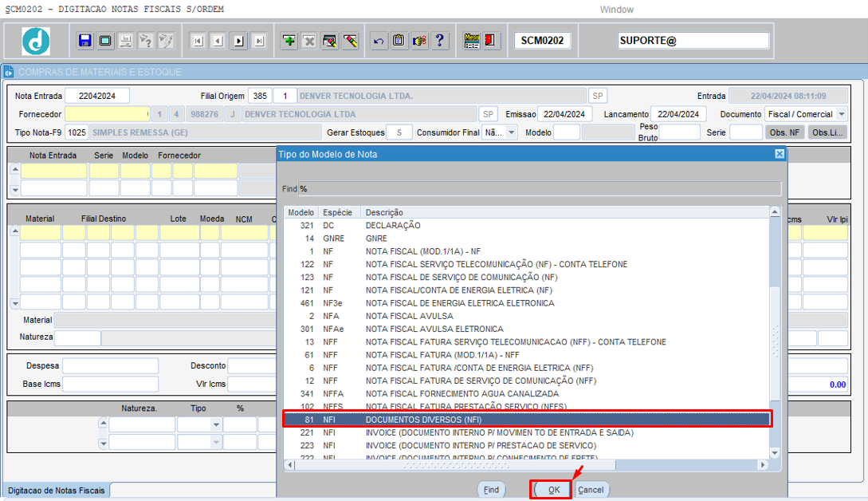Go to last record arrow icon
This screenshot has height=501, width=868.
click(258, 41)
